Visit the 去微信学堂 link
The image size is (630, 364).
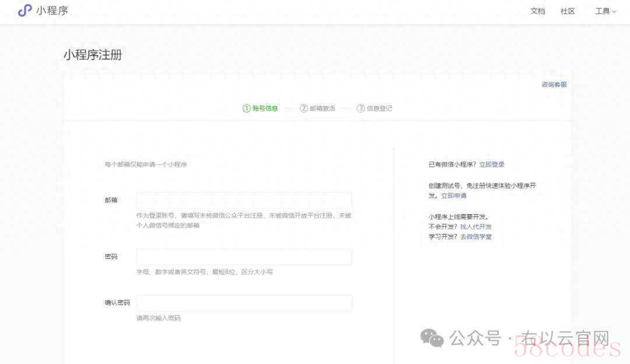(x=475, y=237)
